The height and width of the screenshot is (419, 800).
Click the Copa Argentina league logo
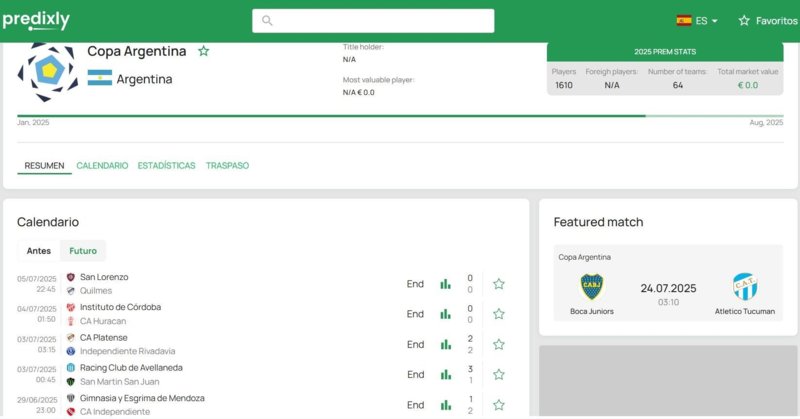[x=48, y=72]
